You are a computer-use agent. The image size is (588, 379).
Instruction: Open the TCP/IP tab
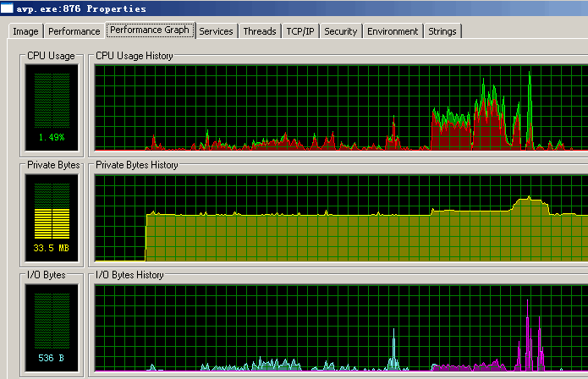(300, 31)
